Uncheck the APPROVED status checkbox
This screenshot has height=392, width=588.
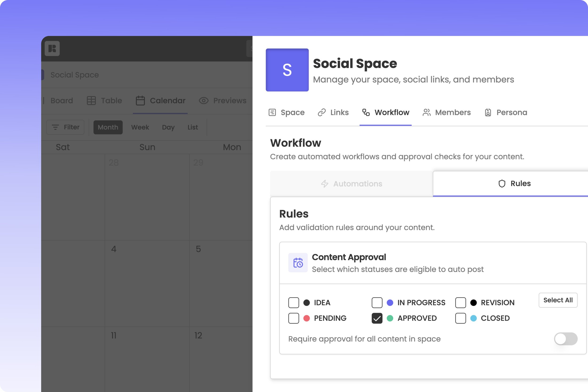tap(377, 318)
